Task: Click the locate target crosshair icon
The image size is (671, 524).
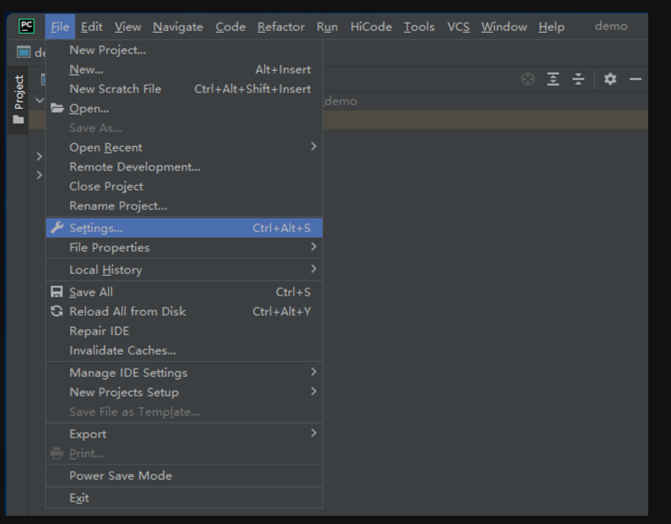Action: coord(528,79)
